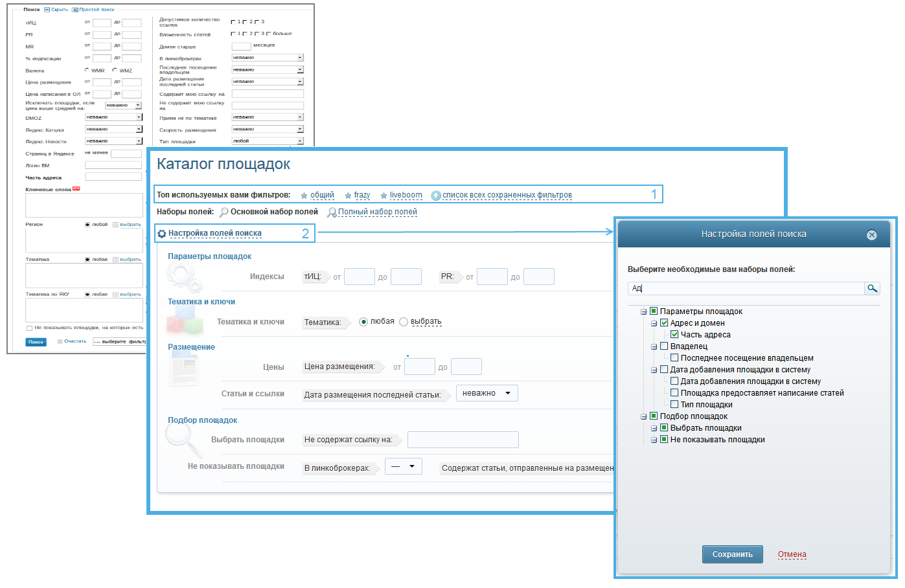The image size is (905, 588).
Task: Close the Настройка полей поиска dialog
Action: pos(871,235)
